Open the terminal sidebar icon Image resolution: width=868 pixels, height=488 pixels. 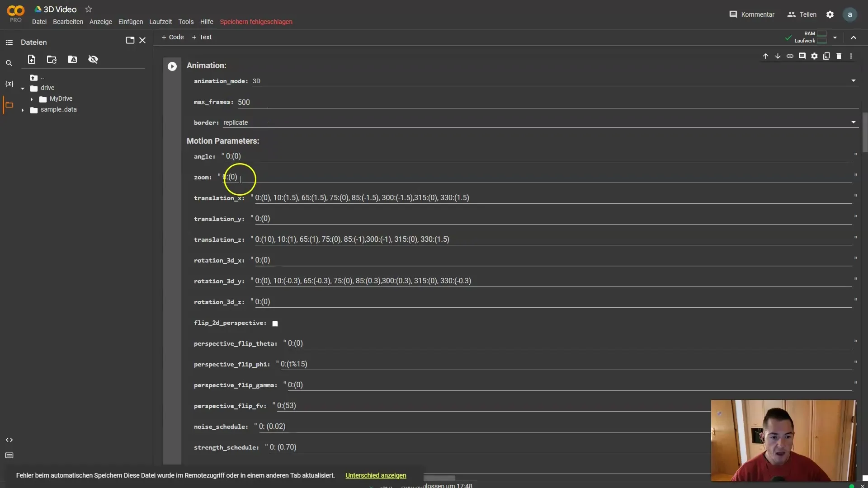pyautogui.click(x=9, y=455)
